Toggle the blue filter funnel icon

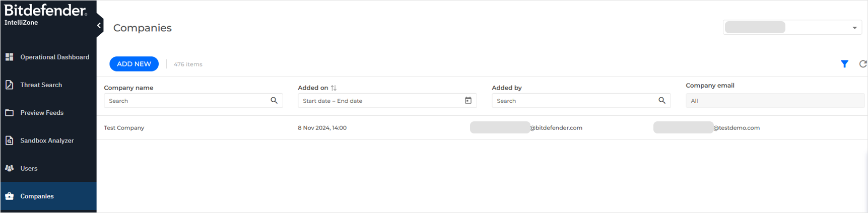[x=844, y=64]
